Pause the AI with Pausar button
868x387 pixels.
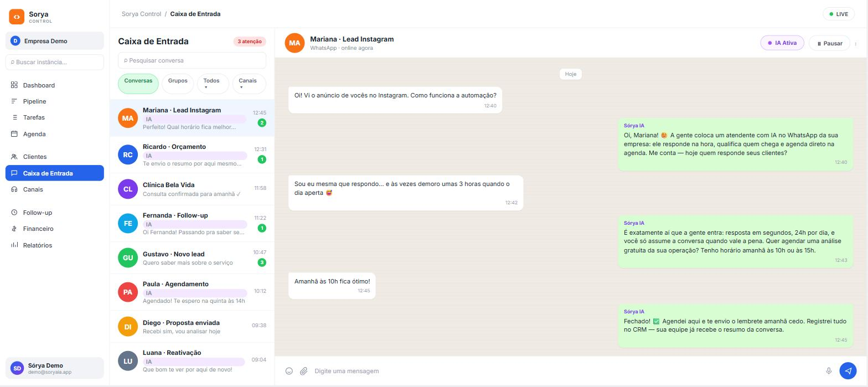[x=829, y=43]
